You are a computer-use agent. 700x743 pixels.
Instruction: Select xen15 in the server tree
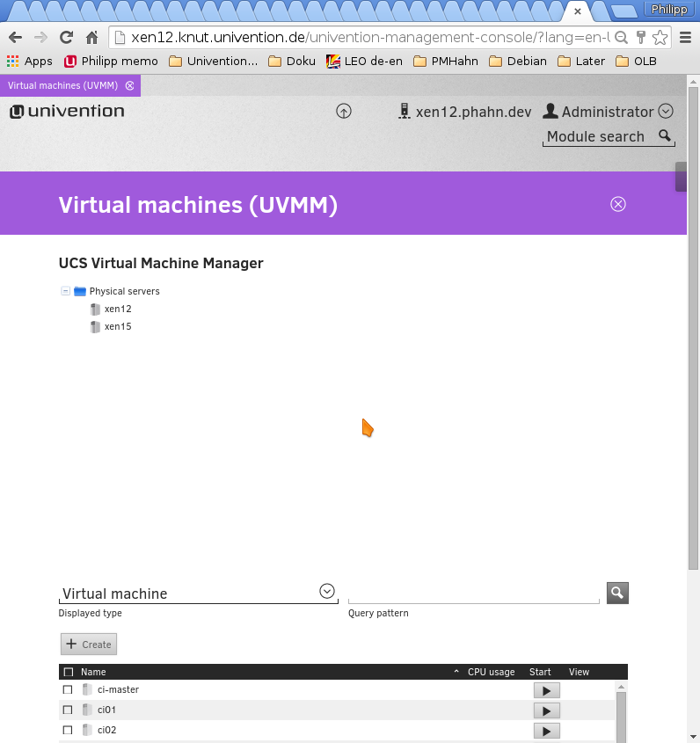pyautogui.click(x=117, y=327)
